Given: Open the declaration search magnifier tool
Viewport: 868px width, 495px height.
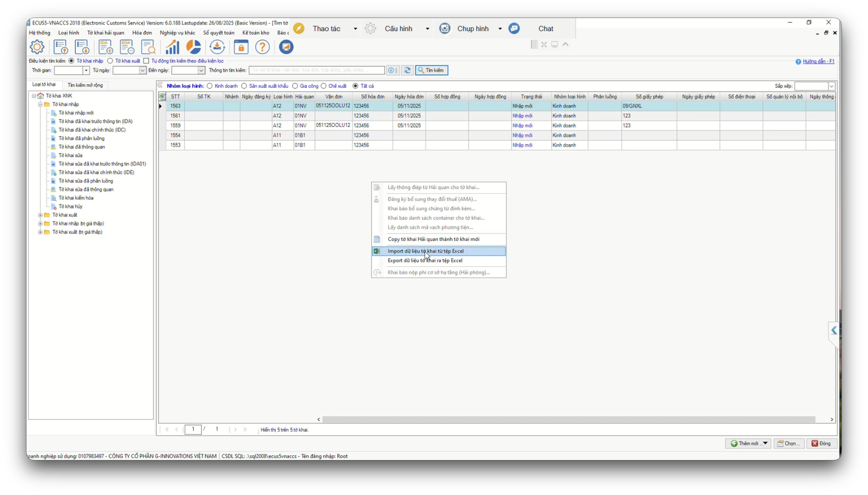Looking at the screenshot, I should [148, 47].
